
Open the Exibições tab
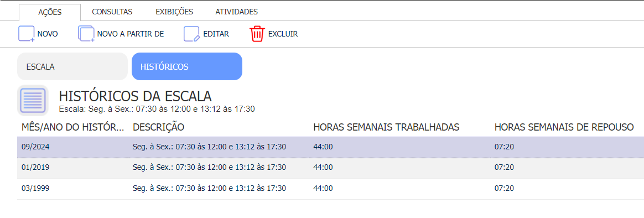[x=174, y=12]
